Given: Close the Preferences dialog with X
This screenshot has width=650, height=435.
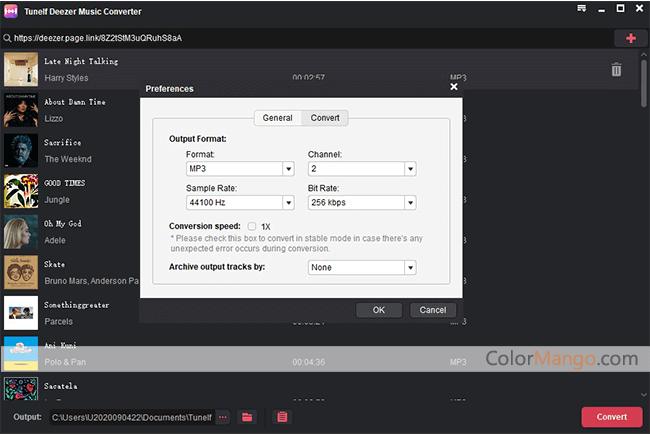Looking at the screenshot, I should pos(454,88).
